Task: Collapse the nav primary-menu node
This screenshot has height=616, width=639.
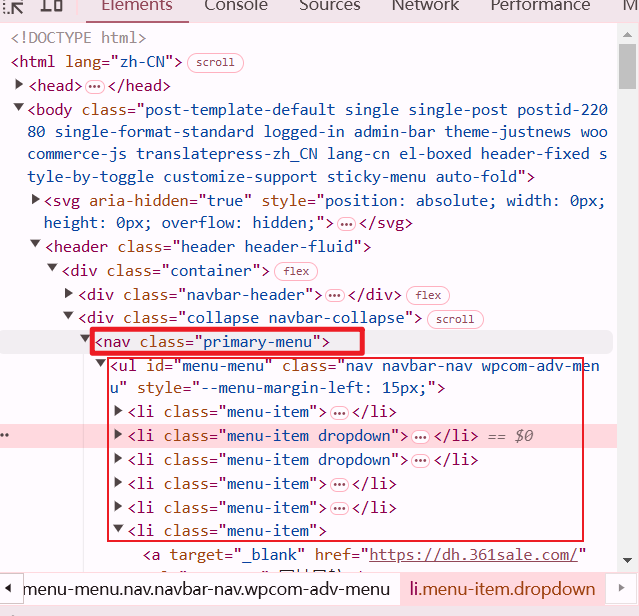Action: pyautogui.click(x=86, y=341)
